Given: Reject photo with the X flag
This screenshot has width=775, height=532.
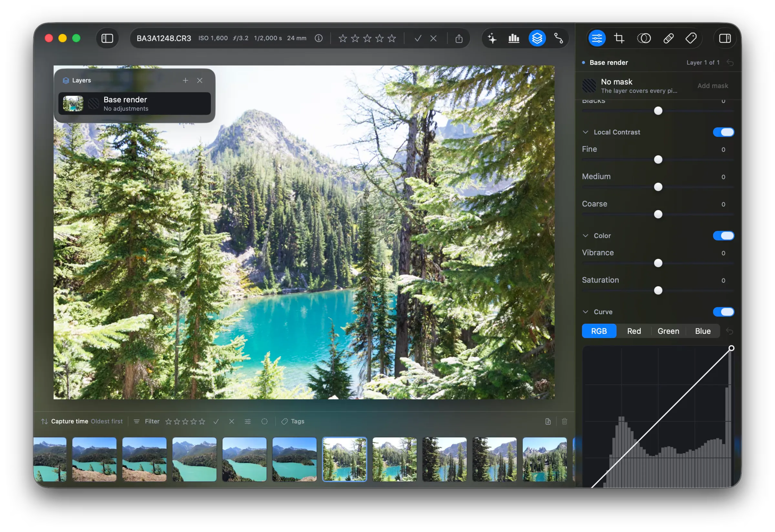Looking at the screenshot, I should 433,38.
